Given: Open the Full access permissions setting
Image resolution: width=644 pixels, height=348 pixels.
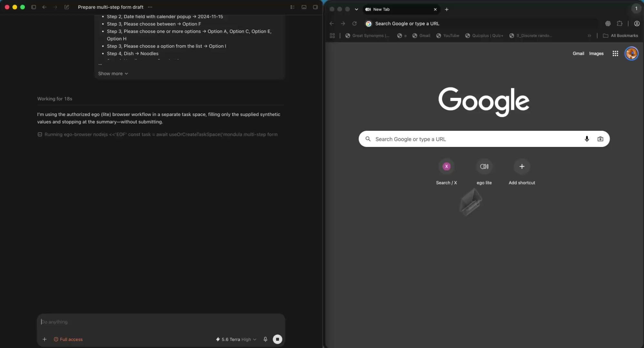Looking at the screenshot, I should 68,339.
